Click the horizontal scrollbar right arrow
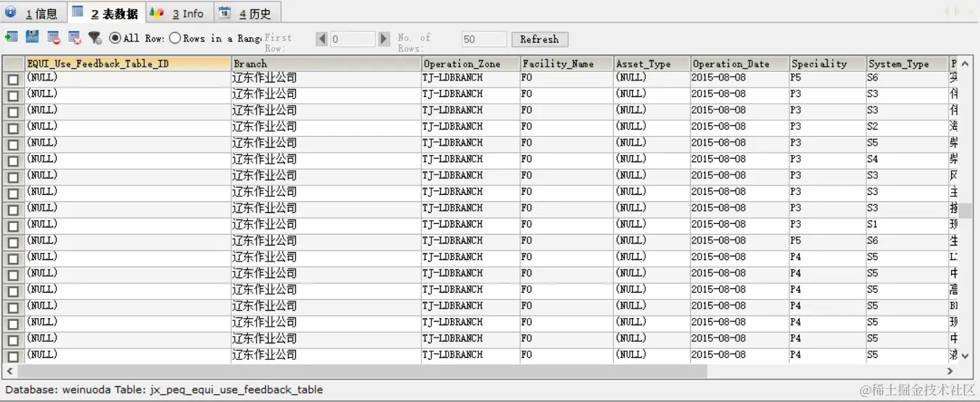The height and width of the screenshot is (402, 980). pos(951,371)
